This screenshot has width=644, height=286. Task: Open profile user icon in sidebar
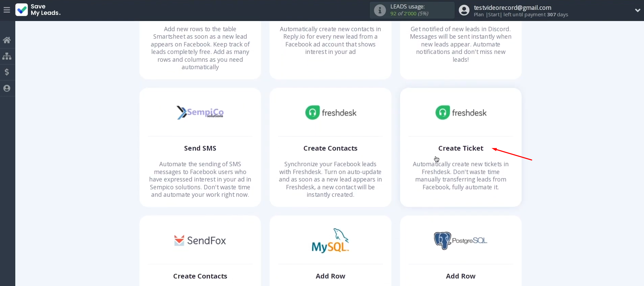click(7, 88)
